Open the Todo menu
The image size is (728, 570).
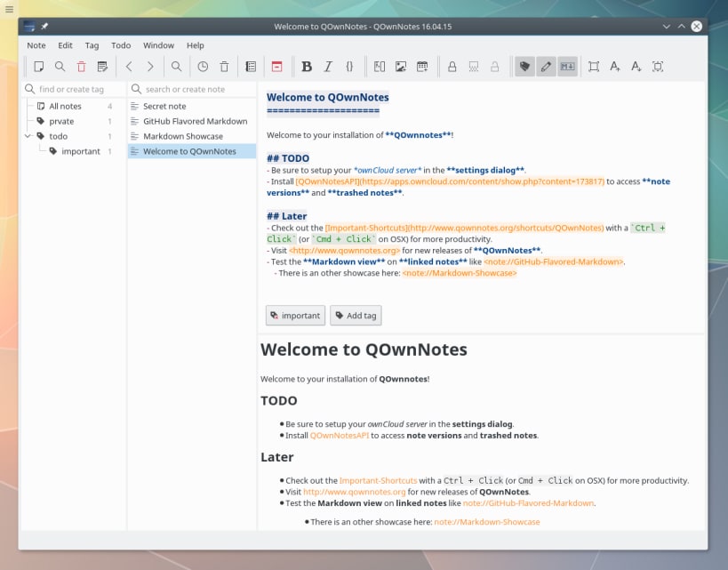[121, 45]
